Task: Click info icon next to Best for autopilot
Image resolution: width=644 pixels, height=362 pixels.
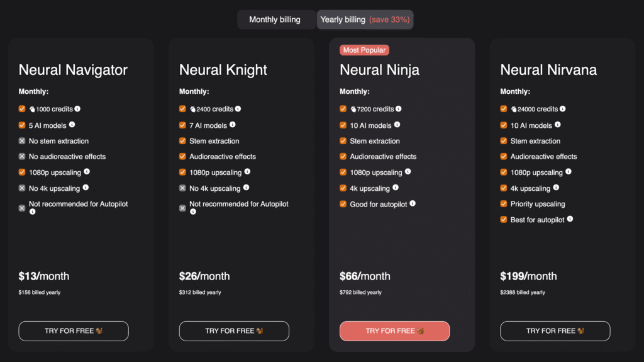Action: pos(570,219)
